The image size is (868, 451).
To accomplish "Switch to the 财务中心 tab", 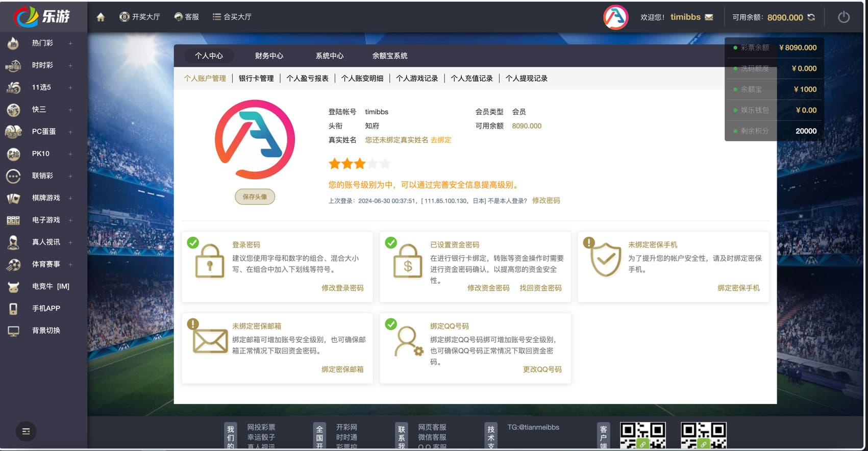I will [x=269, y=56].
